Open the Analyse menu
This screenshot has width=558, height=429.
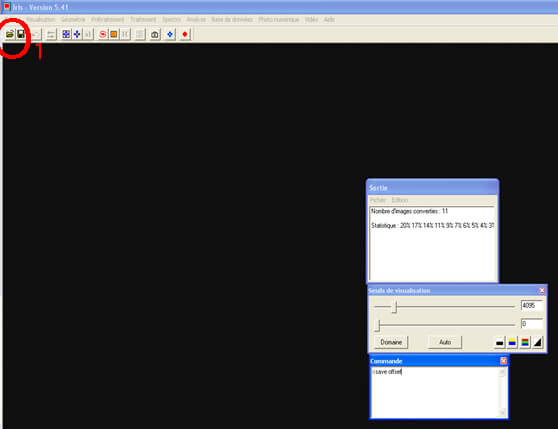point(196,20)
